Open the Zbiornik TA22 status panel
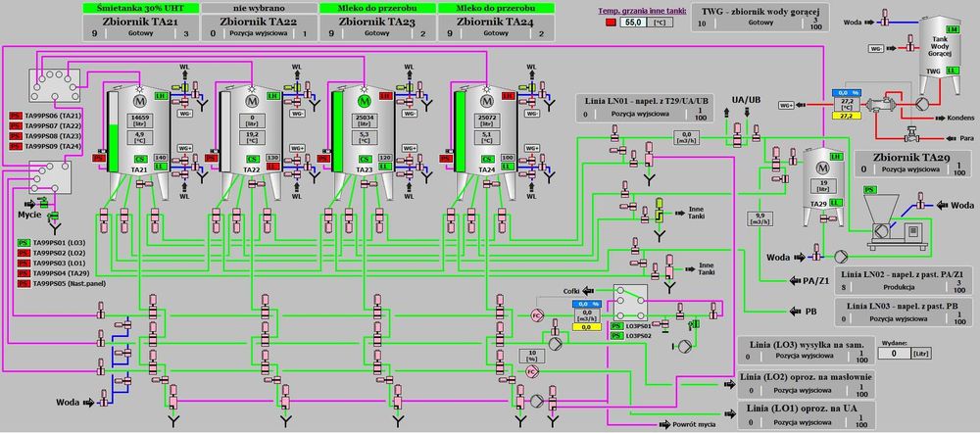The width and height of the screenshot is (980, 433). (260, 27)
